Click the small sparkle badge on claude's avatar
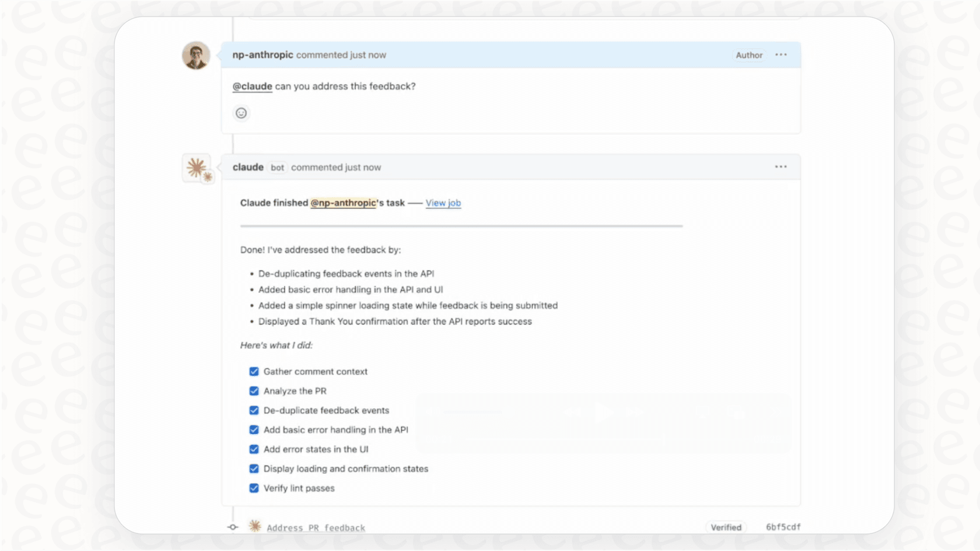This screenshot has height=551, width=980. point(208,177)
